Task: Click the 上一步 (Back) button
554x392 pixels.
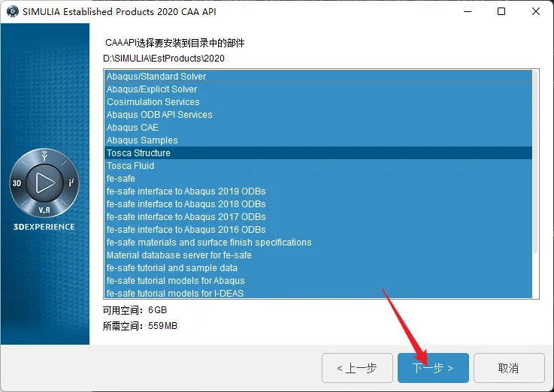Action: click(x=357, y=368)
